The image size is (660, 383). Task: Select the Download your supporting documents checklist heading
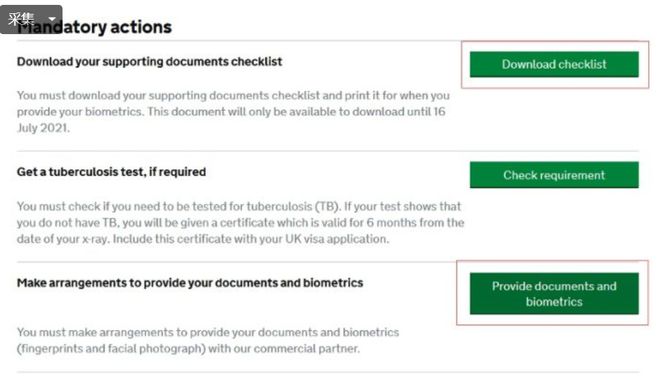click(149, 61)
